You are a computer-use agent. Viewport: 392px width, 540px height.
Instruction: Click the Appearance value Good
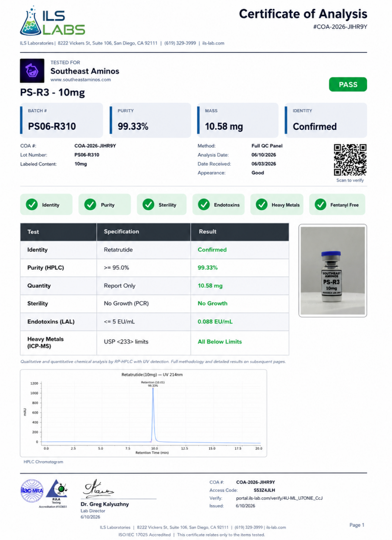click(258, 172)
